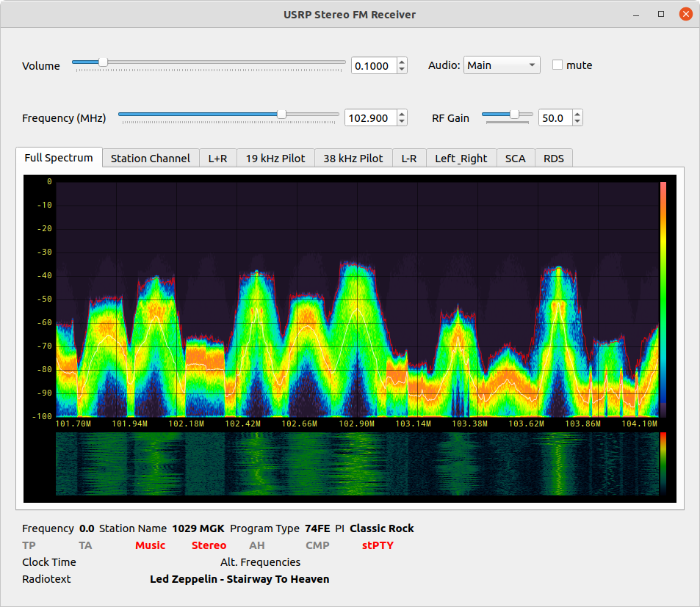The height and width of the screenshot is (607, 700).
Task: Step frequency down with the spinbox arrow
Action: [402, 122]
